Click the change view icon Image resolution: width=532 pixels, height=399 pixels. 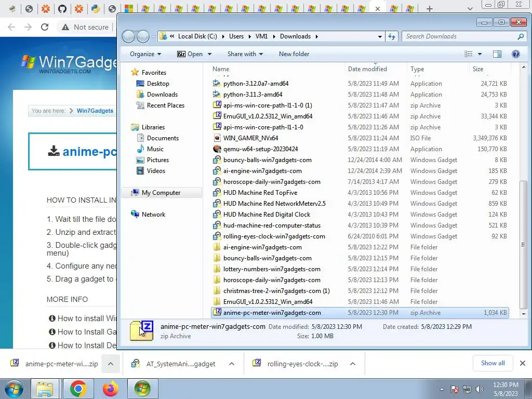pos(469,54)
